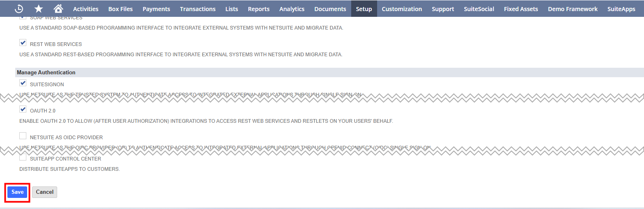This screenshot has width=644, height=209.
Task: Enable NetSuite as OIDC Provider checkbox
Action: click(23, 136)
